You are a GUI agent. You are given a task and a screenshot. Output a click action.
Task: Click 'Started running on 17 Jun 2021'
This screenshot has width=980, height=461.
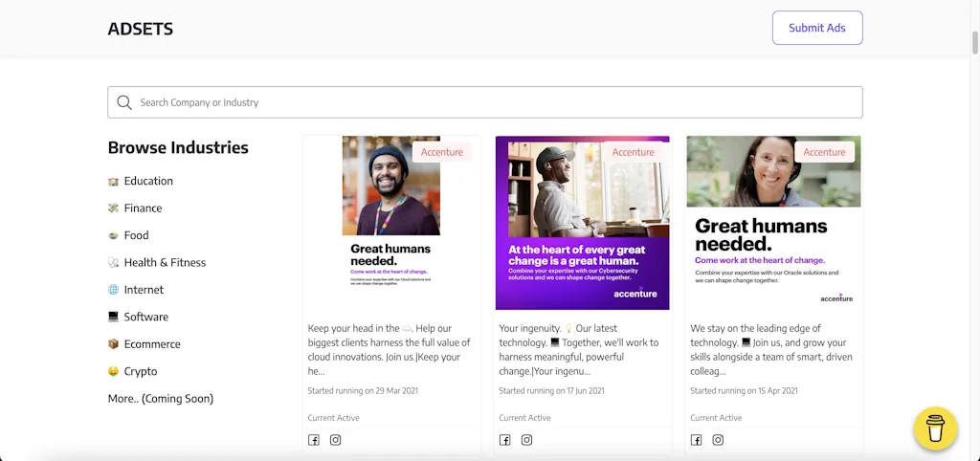click(551, 391)
